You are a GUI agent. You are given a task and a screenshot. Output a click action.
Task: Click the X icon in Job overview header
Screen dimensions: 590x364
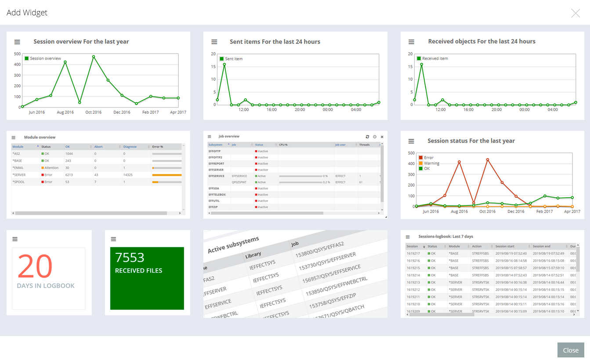pos(382,137)
